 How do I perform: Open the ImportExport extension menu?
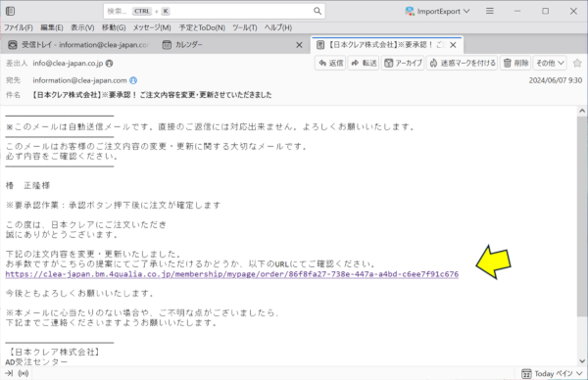coord(437,11)
